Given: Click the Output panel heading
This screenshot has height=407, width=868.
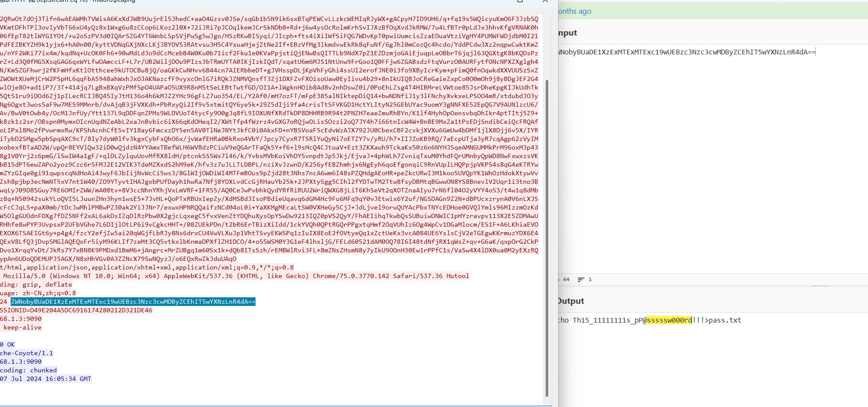Looking at the screenshot, I should coord(571,301).
